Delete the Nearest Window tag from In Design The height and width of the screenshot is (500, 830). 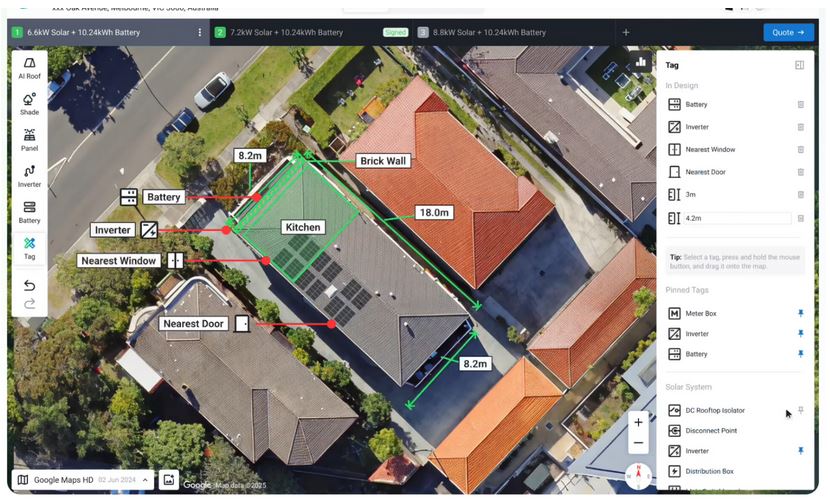pos(800,150)
